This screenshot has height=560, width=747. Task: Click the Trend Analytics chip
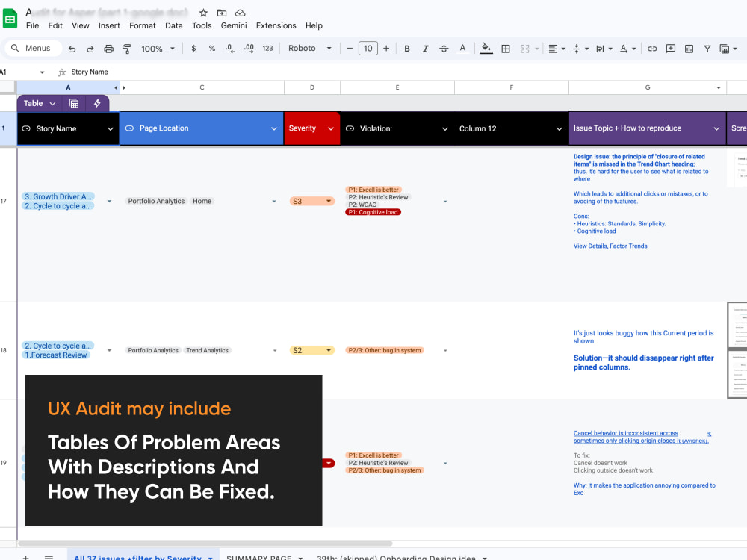click(207, 350)
